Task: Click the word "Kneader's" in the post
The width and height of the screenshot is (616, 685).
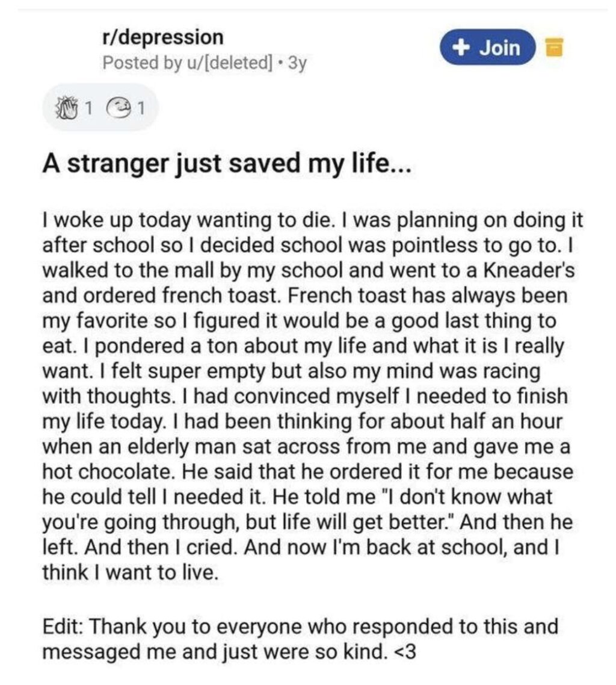Action: click(x=529, y=270)
